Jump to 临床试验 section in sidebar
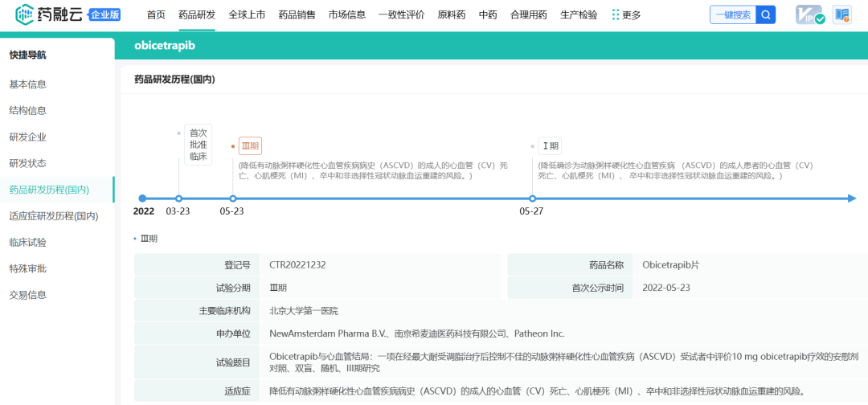868x405 pixels. click(x=27, y=242)
